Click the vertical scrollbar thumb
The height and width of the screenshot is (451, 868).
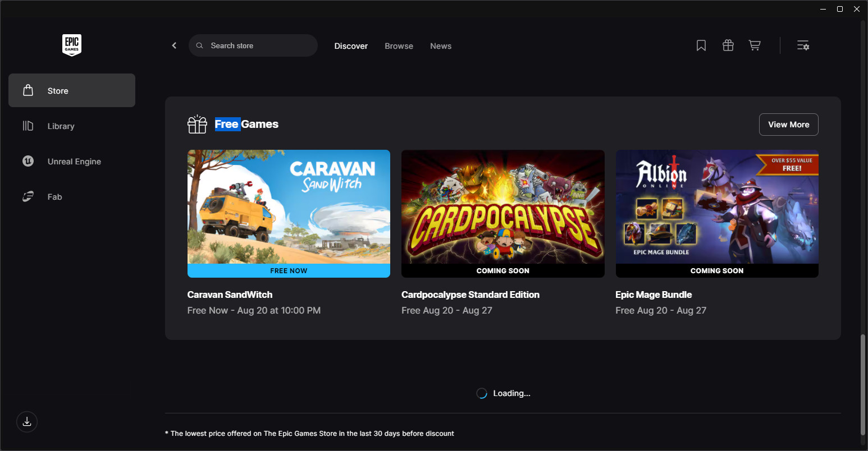click(x=863, y=385)
